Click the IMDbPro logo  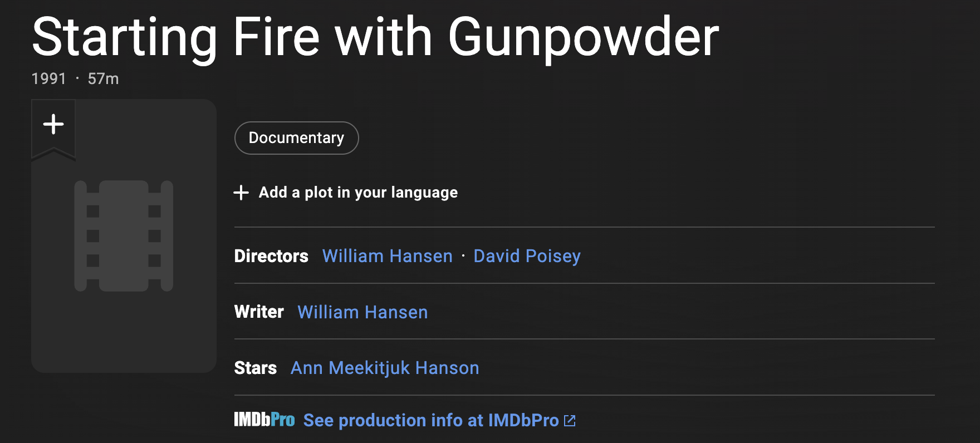click(264, 420)
